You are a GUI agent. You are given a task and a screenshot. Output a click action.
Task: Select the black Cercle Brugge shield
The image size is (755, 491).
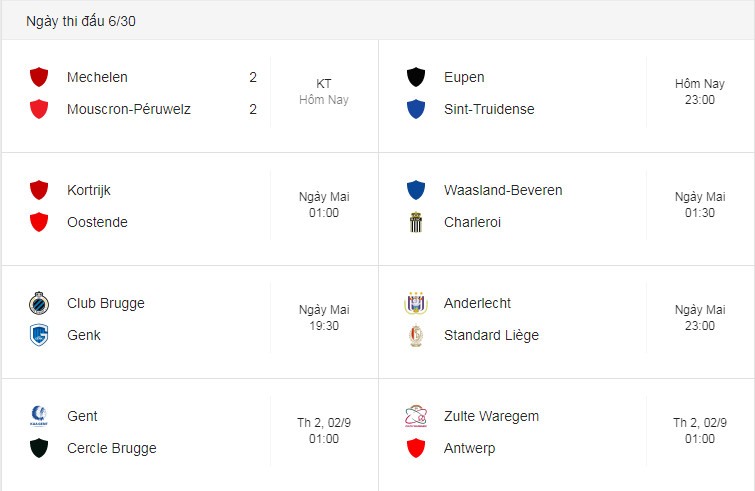(39, 448)
